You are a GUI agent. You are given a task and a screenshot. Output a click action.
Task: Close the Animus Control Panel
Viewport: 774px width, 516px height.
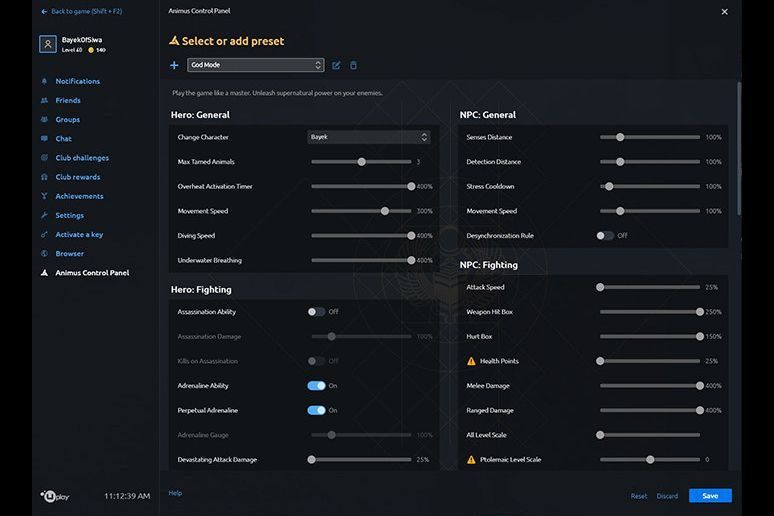click(724, 11)
